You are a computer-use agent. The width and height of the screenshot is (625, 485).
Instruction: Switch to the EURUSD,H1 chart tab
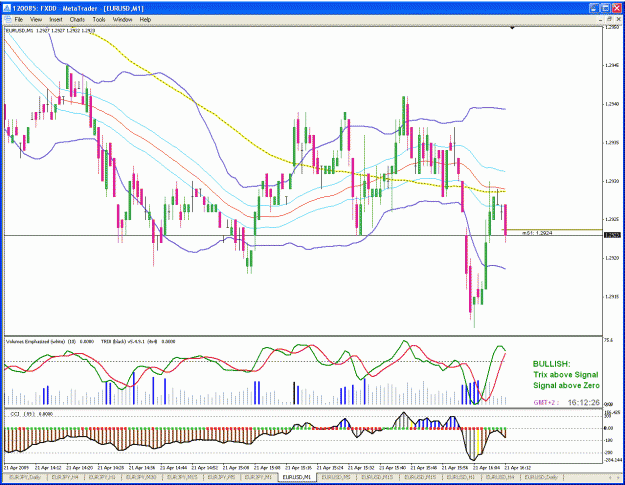(460, 477)
